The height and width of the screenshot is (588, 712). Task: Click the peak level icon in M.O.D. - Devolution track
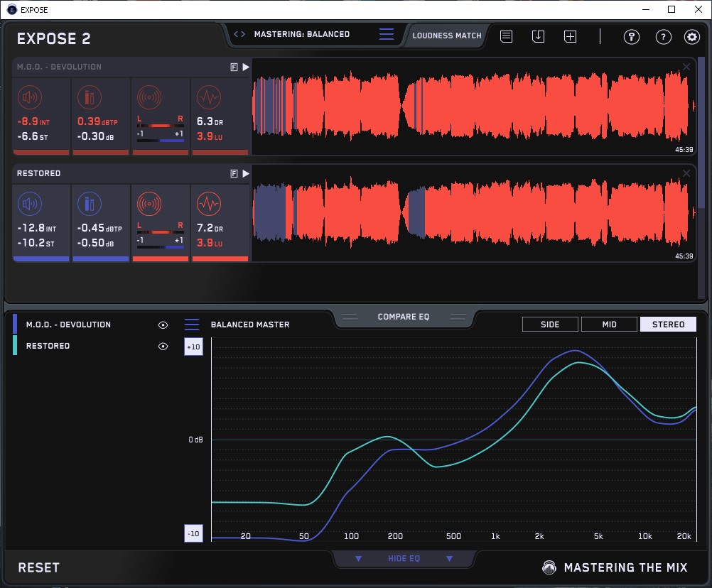coord(90,97)
